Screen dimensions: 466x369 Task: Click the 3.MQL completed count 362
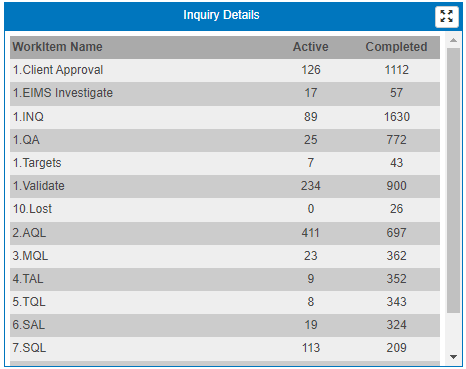click(396, 256)
